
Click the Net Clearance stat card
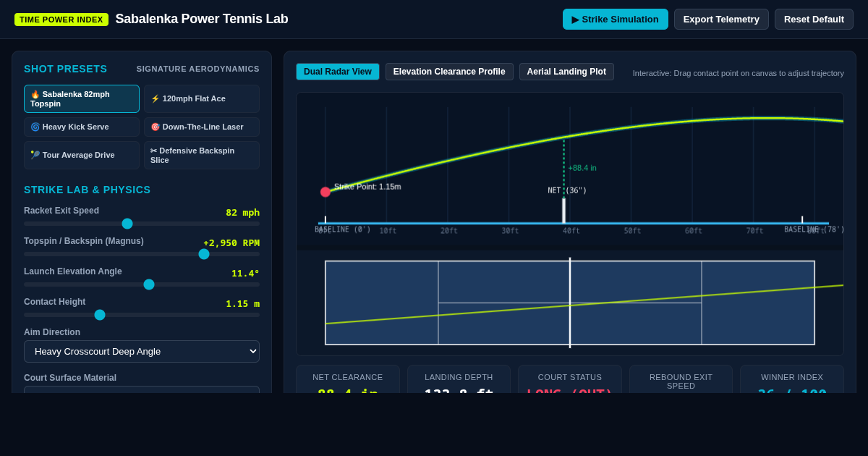348,379
